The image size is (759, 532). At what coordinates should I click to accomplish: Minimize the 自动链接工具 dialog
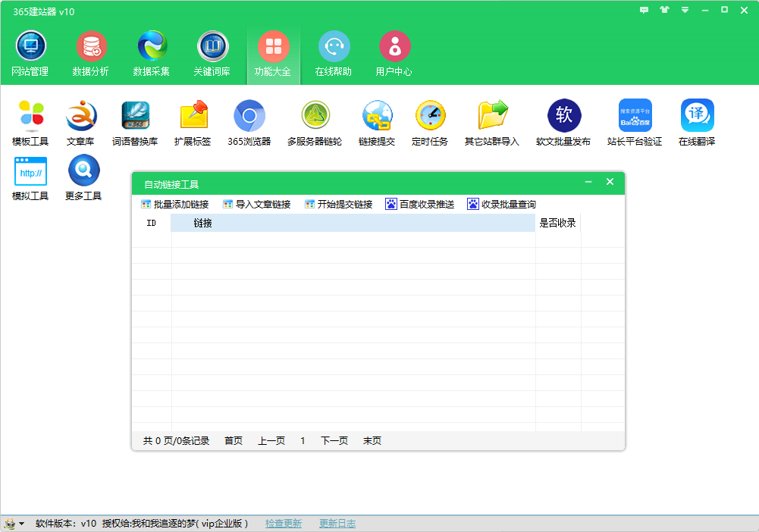[x=588, y=182]
